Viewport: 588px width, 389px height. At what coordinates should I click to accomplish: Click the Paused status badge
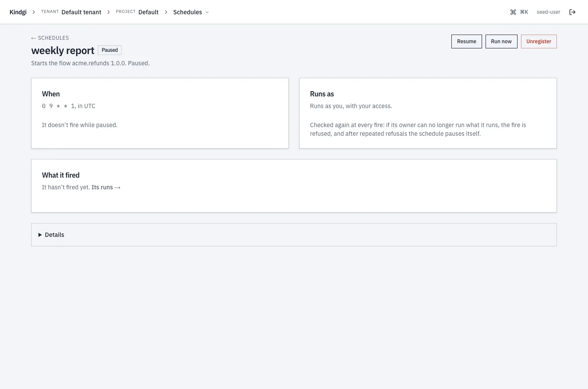(110, 50)
